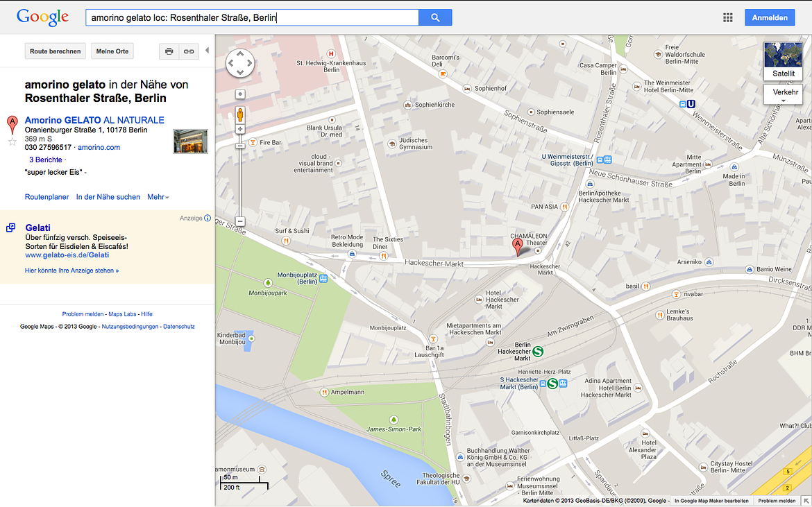Screen dimensions: 812x507
Task: Click the Ampelmann restaurant icon
Action: tap(324, 392)
